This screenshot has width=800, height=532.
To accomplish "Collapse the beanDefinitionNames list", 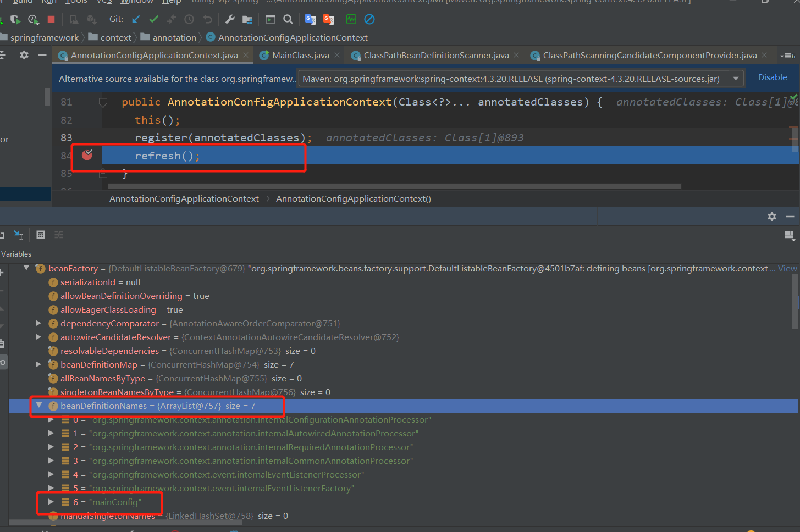I will click(x=38, y=406).
